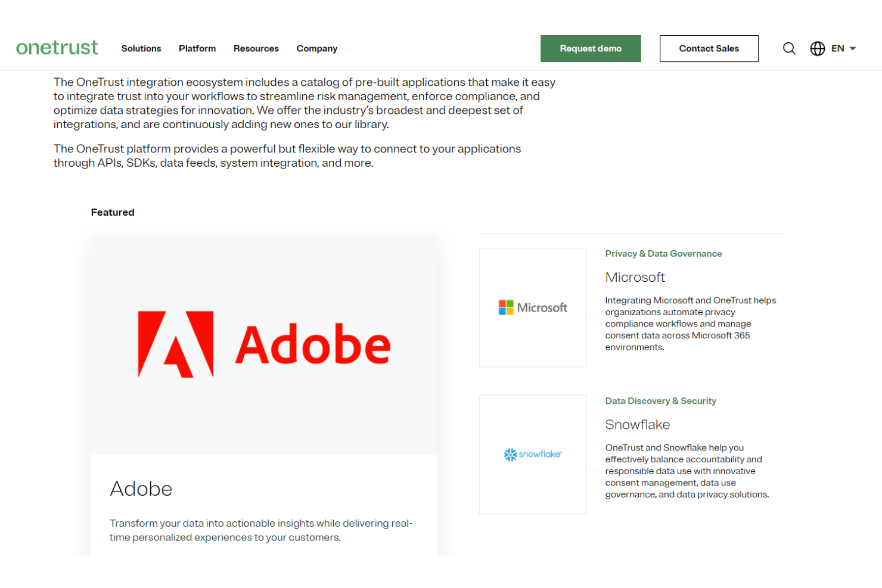Viewport: 882px width, 588px height.
Task: Open the Data Discovery & Security category link
Action: coord(660,401)
